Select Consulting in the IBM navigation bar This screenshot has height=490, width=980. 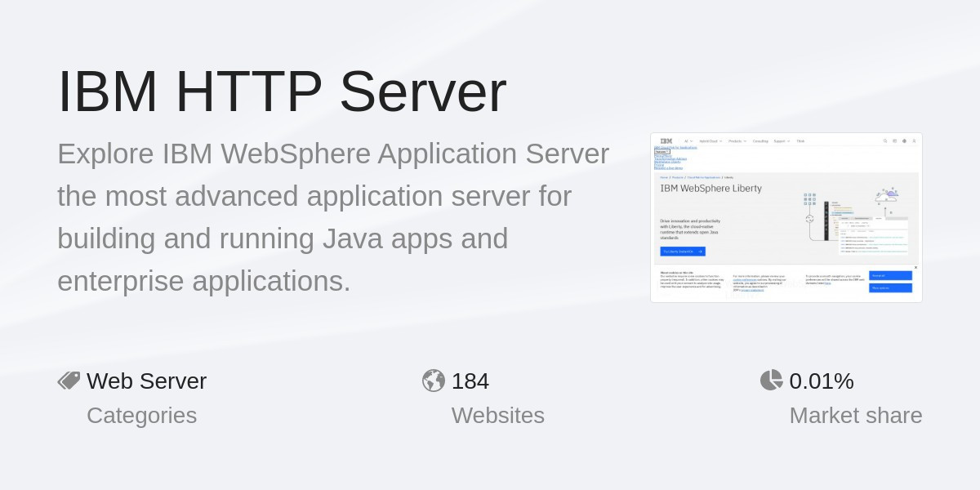click(760, 141)
